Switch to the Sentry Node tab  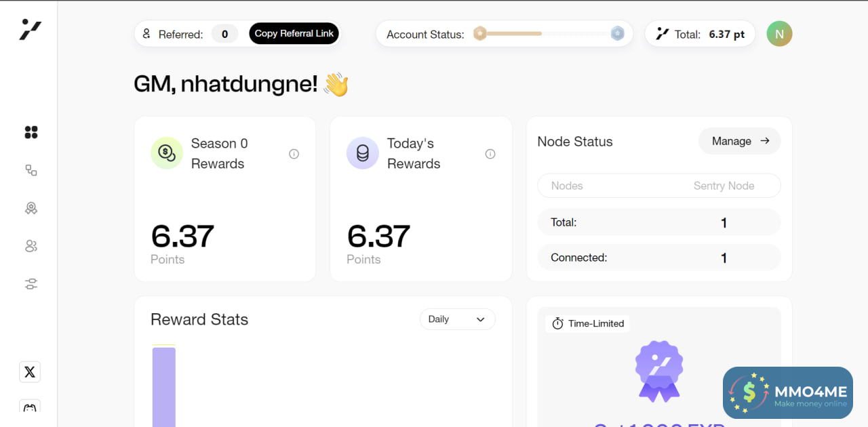[x=724, y=186]
